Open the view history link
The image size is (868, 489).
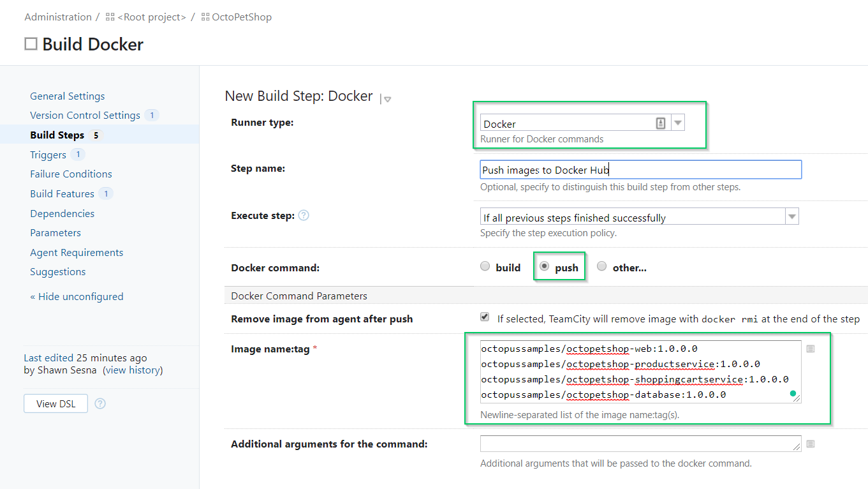click(133, 370)
